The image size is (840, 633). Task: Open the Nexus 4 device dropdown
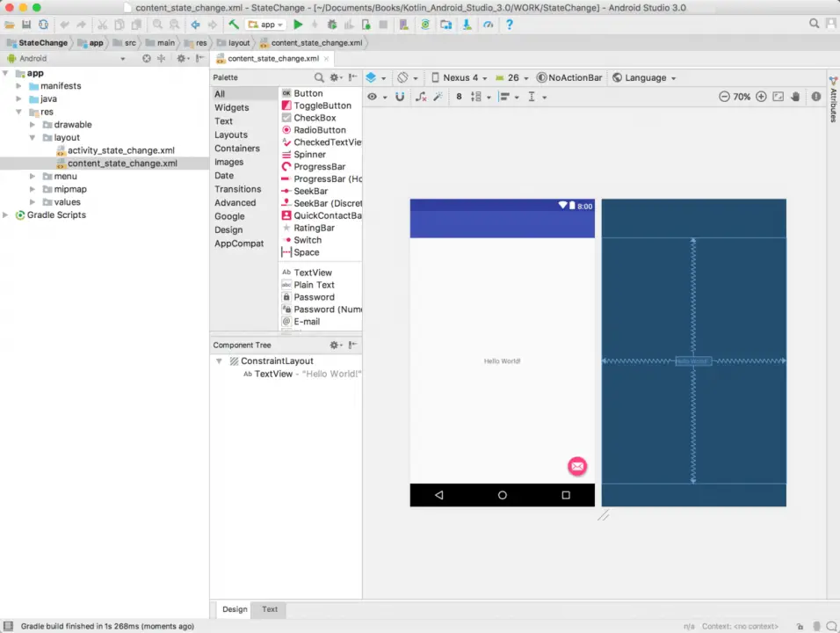(x=460, y=77)
